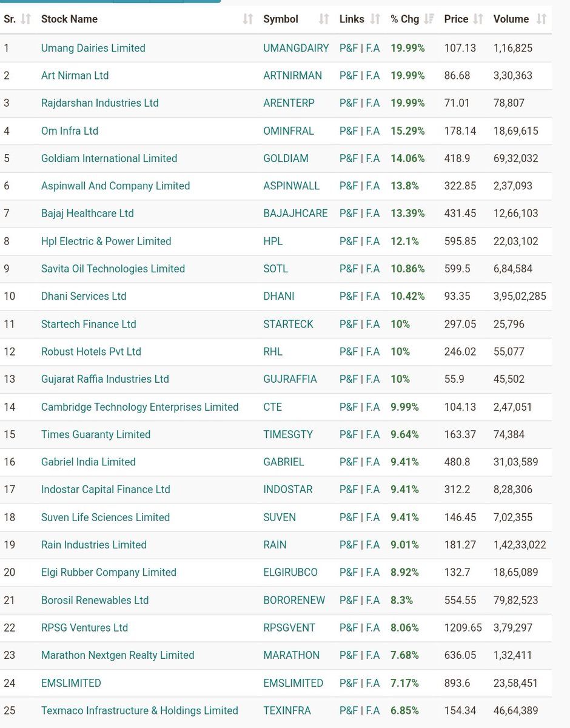
Task: Select the OMINFRAL symbol cell
Action: 287,131
